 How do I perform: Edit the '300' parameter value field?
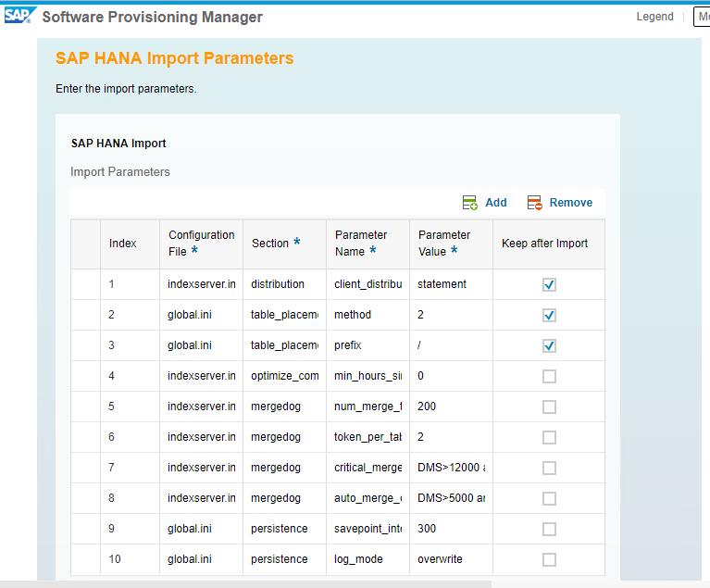(451, 529)
